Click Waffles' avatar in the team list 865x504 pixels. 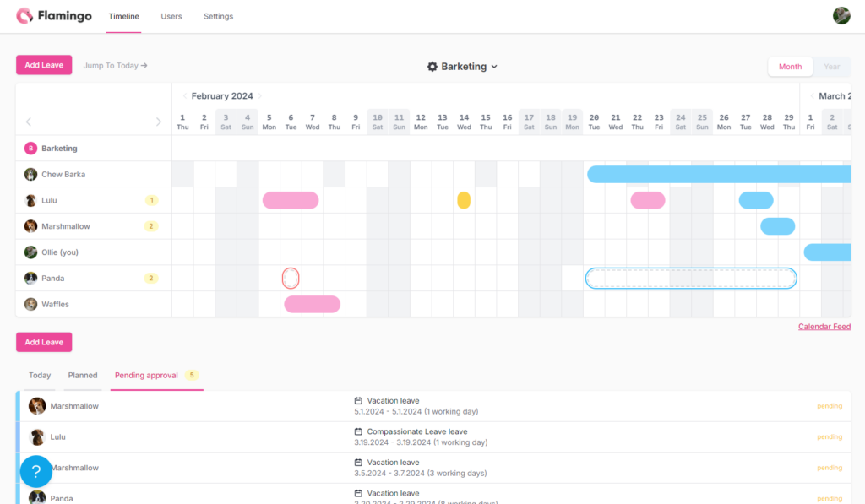(30, 305)
